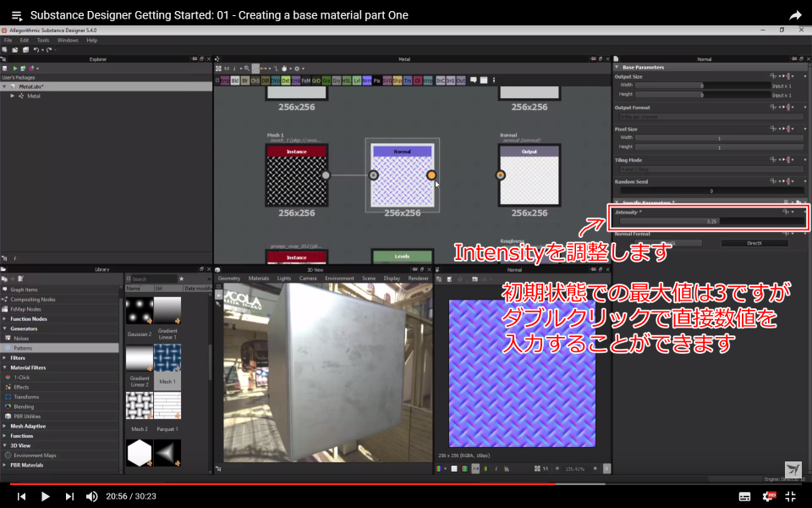Open the File menu
Image resolution: width=812 pixels, height=508 pixels.
8,40
